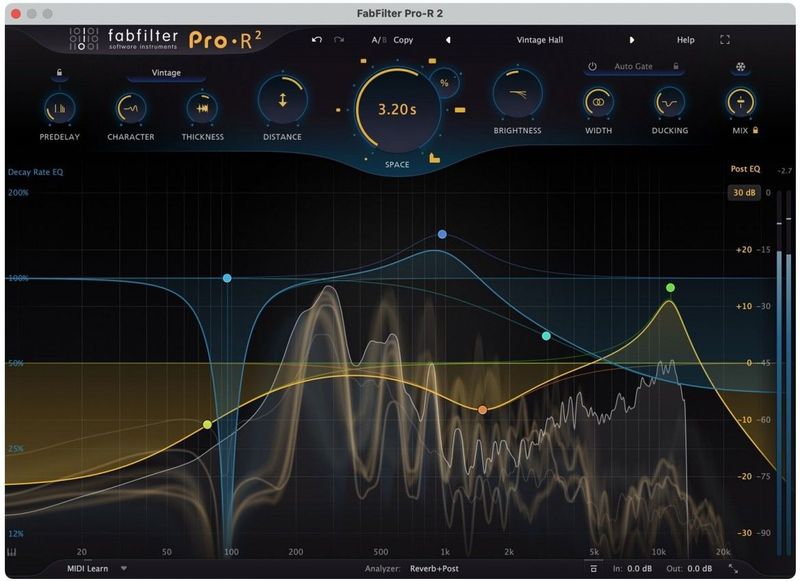The height and width of the screenshot is (581, 800).
Task: Click the Out: 0.0 dB level
Action: [689, 568]
